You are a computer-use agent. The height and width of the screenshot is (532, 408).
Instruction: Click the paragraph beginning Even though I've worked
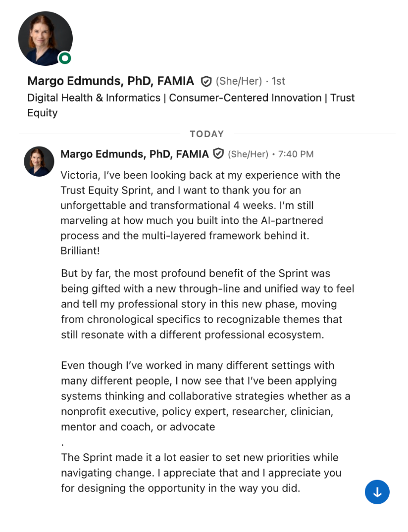tap(205, 396)
